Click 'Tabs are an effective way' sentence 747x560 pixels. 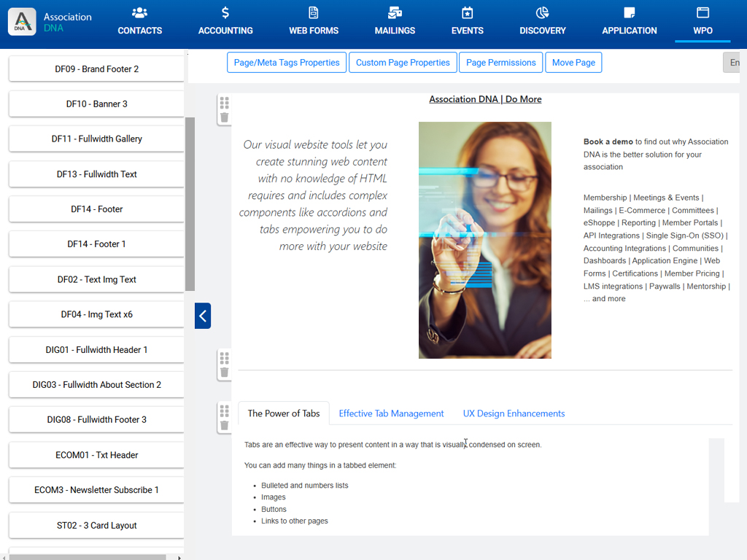[x=393, y=444]
